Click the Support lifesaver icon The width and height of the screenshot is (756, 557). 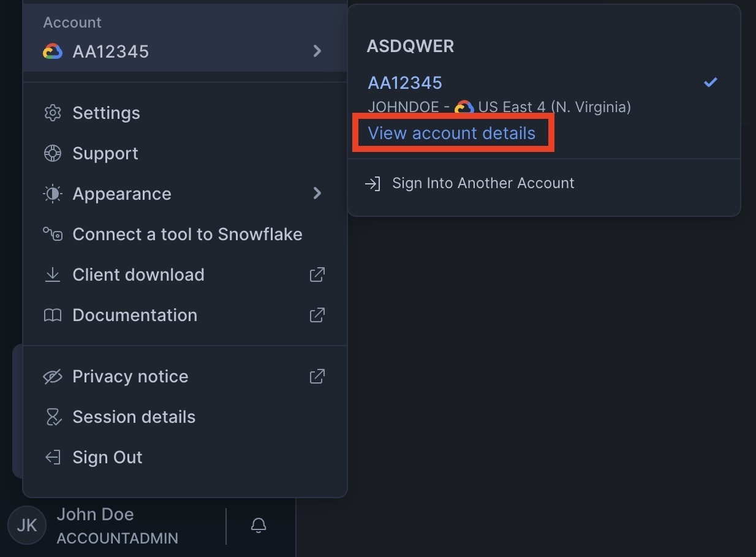click(53, 153)
